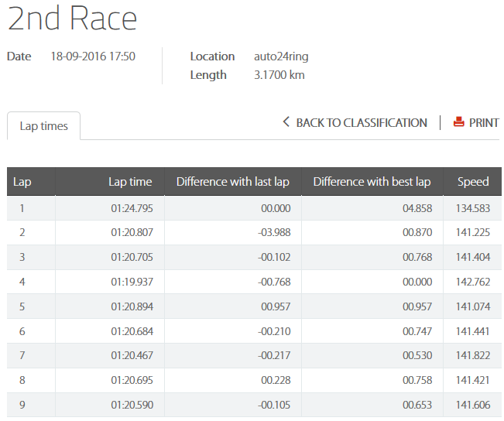The height and width of the screenshot is (421, 504).
Task: Click the back chevron arrow icon
Action: [286, 122]
